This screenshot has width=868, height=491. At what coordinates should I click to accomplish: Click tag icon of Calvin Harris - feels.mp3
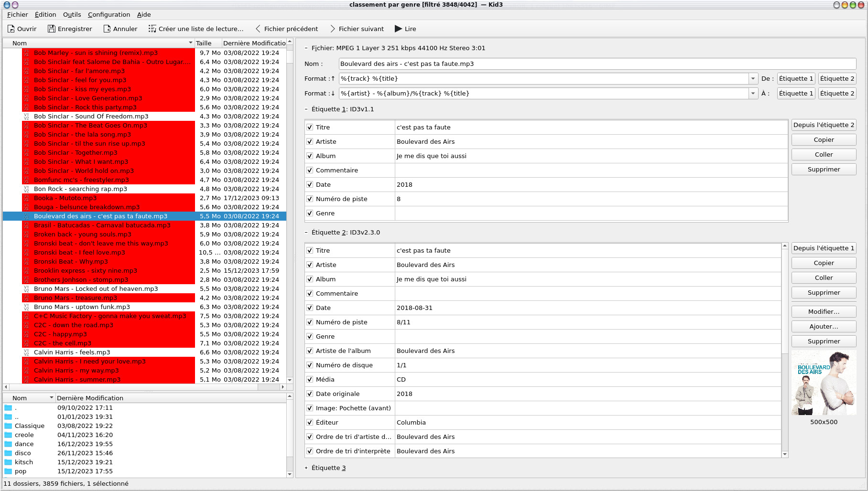[x=26, y=352]
